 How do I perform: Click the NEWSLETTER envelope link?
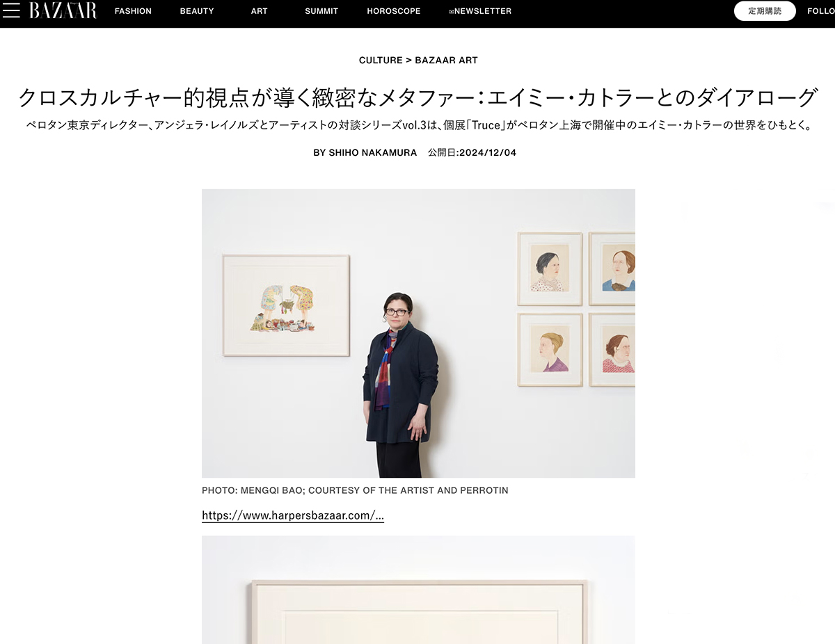tap(480, 11)
